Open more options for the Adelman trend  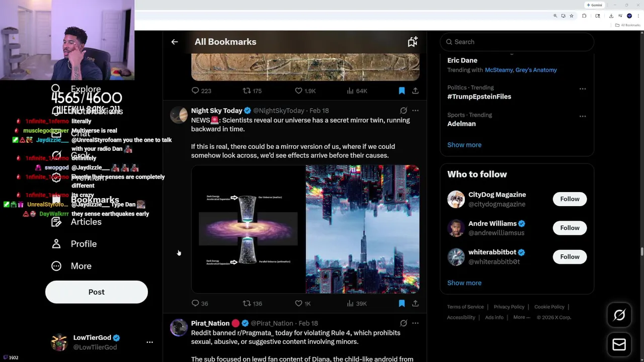pyautogui.click(x=583, y=116)
